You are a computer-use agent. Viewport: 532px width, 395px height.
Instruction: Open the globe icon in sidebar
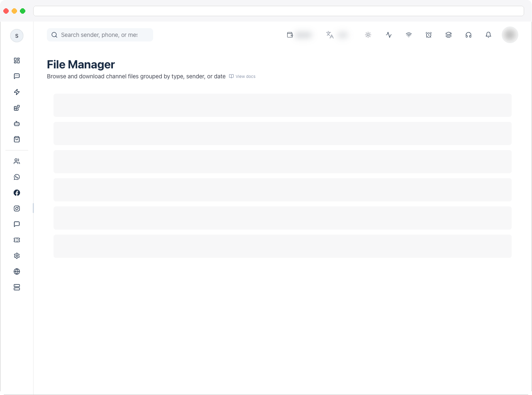pos(17,271)
